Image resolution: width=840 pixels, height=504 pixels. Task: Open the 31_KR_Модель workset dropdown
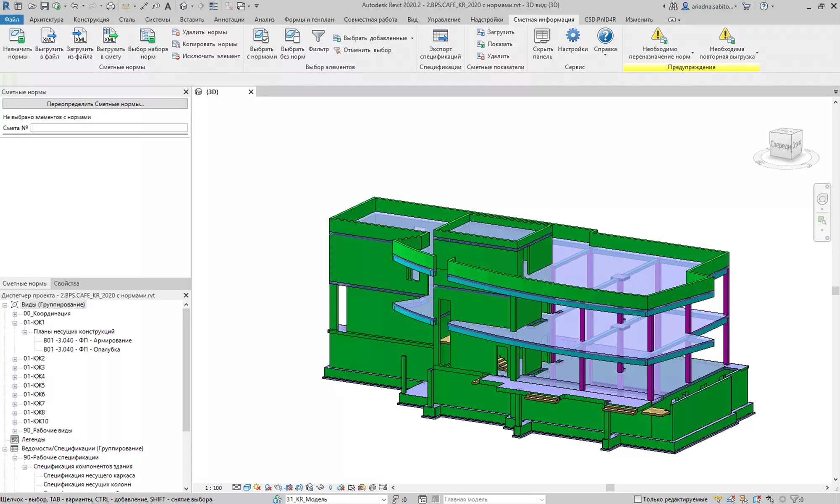[383, 499]
